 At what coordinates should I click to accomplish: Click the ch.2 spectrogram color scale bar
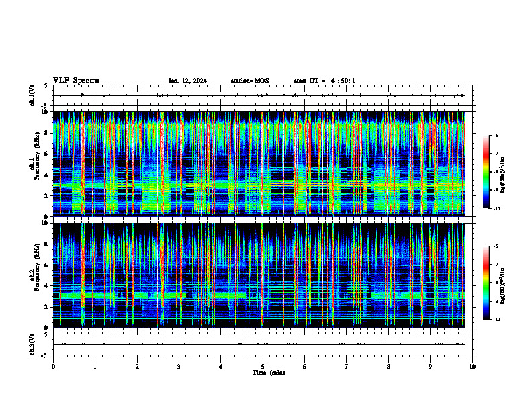(x=486, y=283)
